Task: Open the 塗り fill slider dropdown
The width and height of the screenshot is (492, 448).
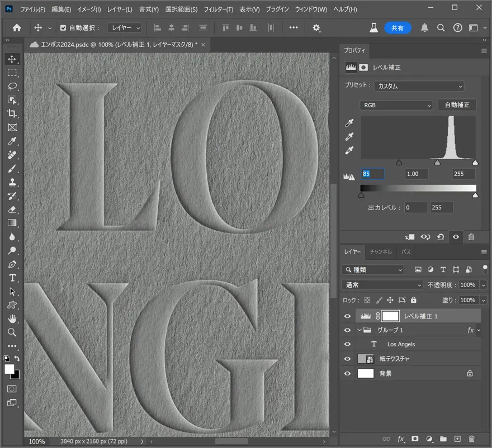Action: [x=483, y=301]
